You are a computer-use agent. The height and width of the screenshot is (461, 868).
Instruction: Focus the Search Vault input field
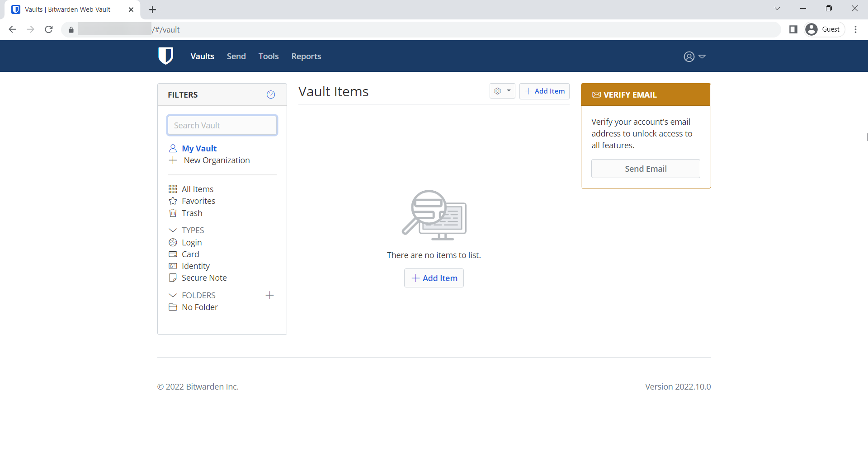[x=222, y=125]
